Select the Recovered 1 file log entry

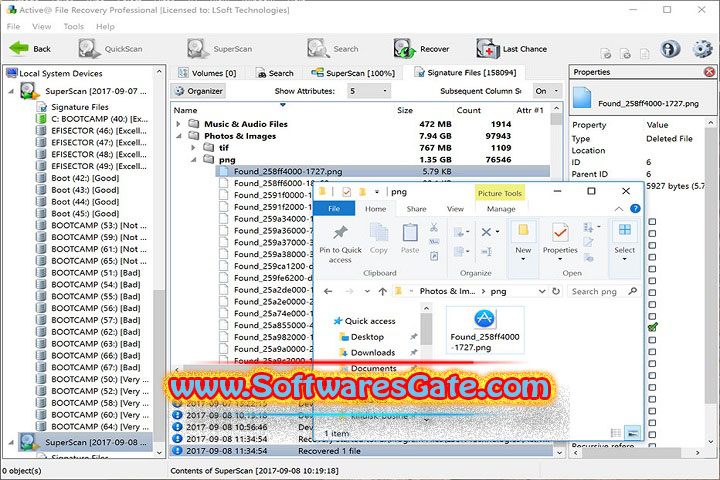(362, 451)
